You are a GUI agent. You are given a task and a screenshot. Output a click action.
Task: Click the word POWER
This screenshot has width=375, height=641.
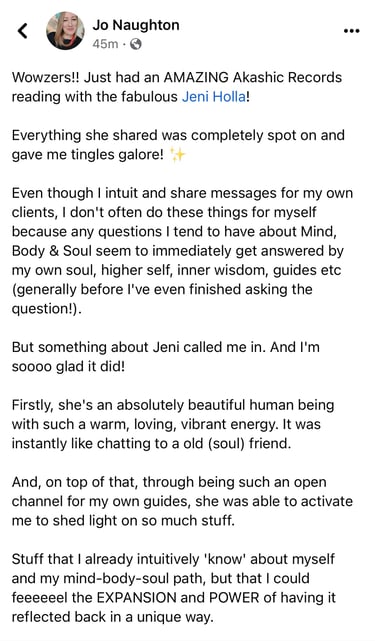pyautogui.click(x=234, y=597)
